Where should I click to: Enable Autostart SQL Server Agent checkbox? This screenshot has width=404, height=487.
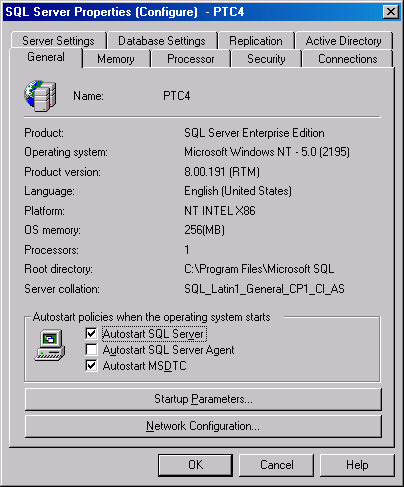click(91, 350)
